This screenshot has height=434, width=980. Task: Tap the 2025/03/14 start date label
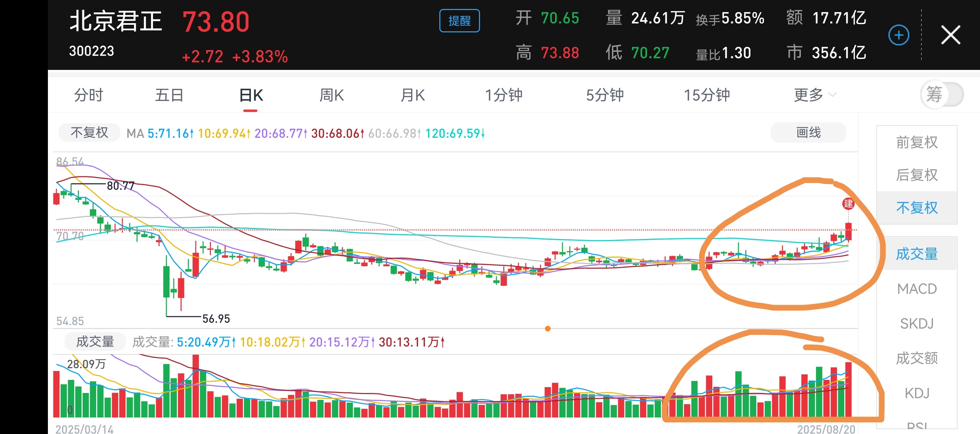point(84,429)
